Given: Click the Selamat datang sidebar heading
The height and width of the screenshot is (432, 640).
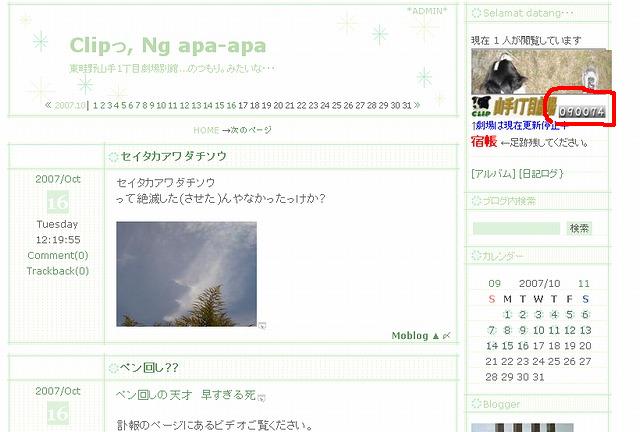Looking at the screenshot, I should coord(528,13).
